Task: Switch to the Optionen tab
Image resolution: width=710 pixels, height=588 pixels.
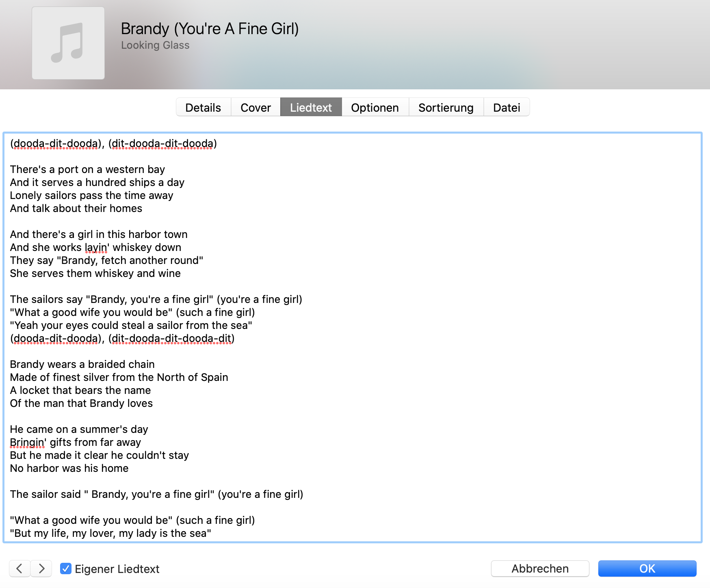Action: tap(375, 107)
